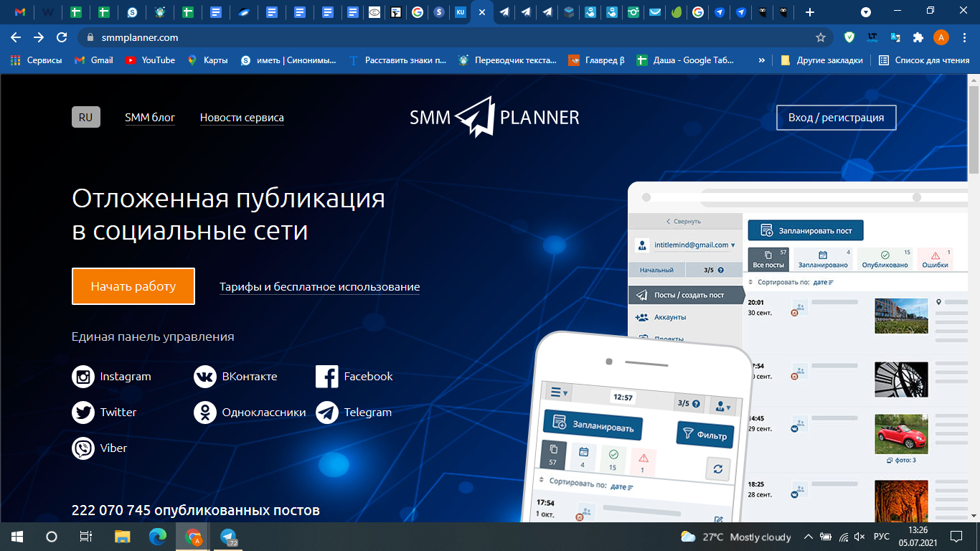
Task: Open the weather widget Mostly cloudy
Action: coord(735,537)
